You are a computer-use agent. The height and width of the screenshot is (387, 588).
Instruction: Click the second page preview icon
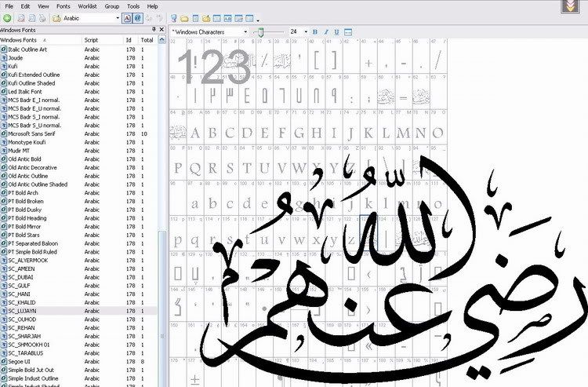[32, 18]
